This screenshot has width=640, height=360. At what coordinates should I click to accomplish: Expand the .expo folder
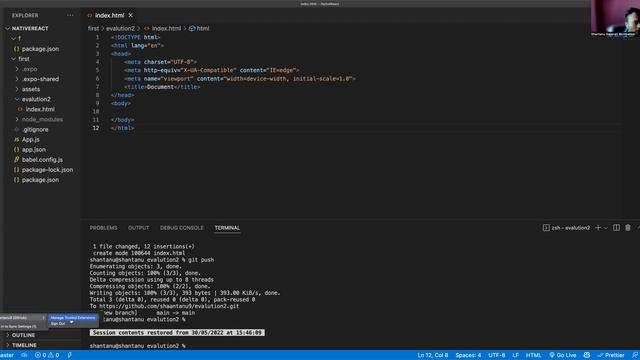(29, 69)
